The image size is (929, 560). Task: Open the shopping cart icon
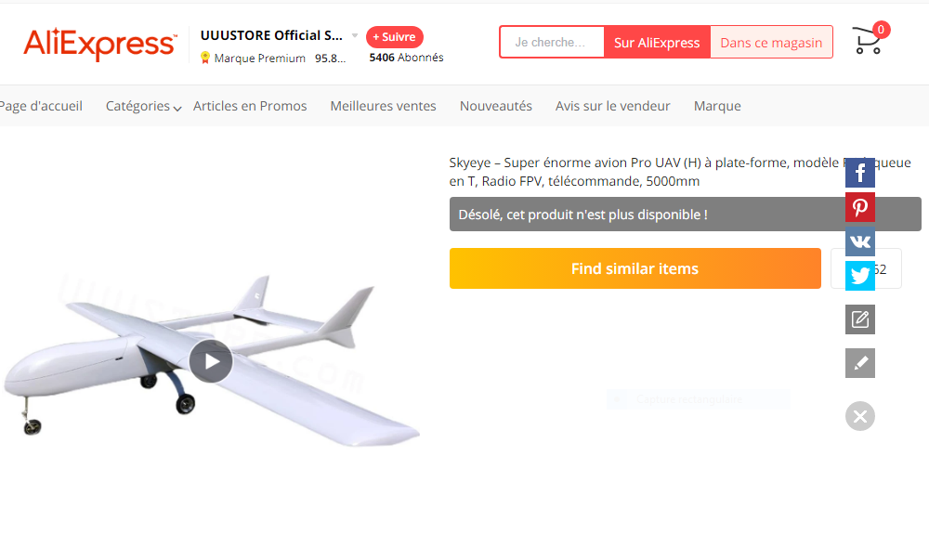click(x=868, y=40)
